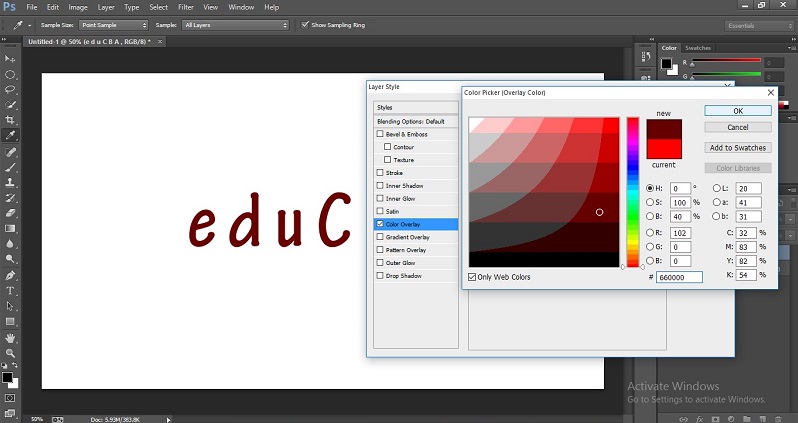Screen dimensions: 798x423
Task: Open the Window menu
Action: pyautogui.click(x=241, y=7)
